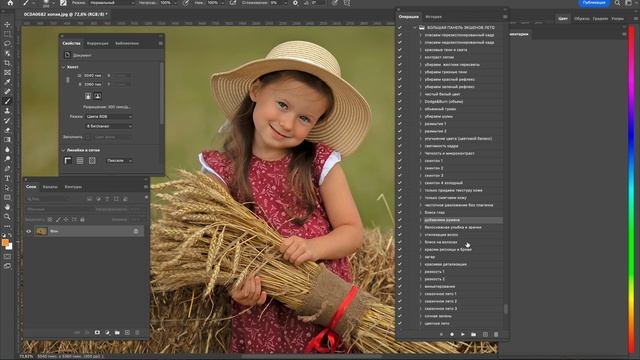Select the Move tool

[7, 24]
